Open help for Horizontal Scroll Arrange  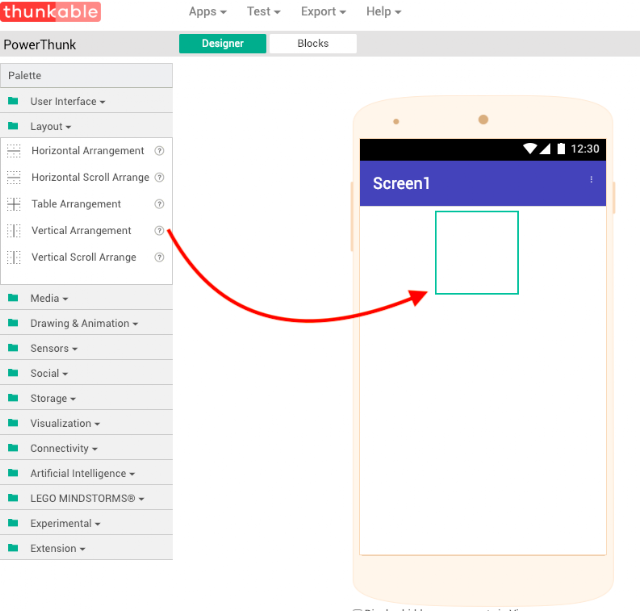[159, 177]
